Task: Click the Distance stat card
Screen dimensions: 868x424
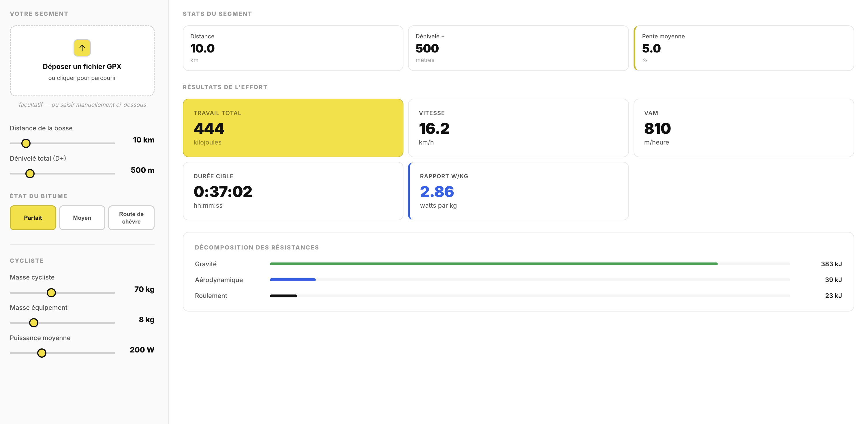Action: [x=292, y=48]
